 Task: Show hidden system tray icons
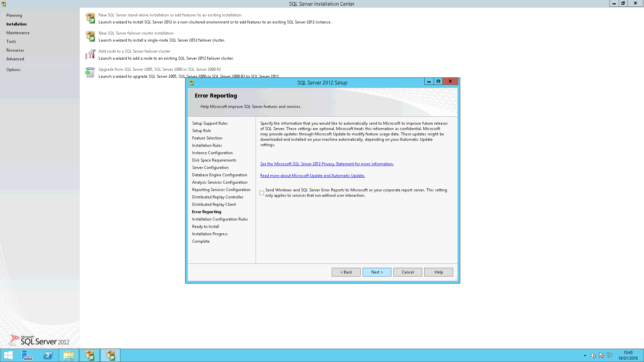[585, 355]
